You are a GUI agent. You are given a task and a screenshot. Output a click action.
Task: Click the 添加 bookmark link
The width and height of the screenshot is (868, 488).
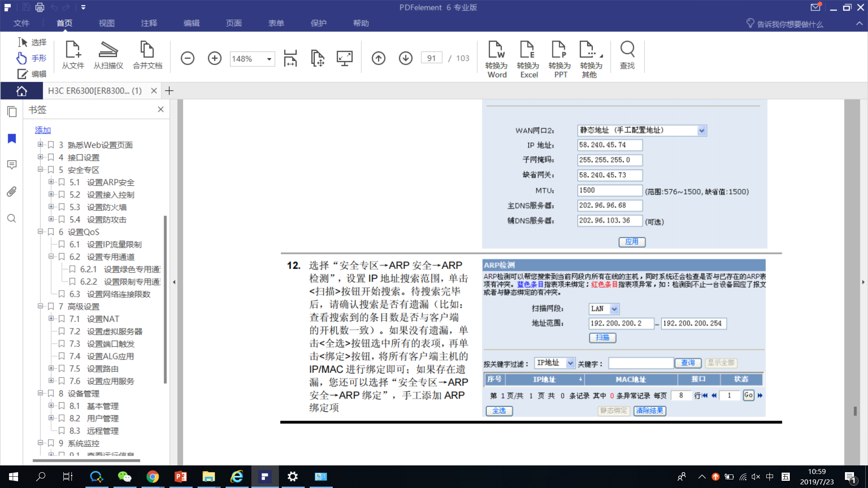[x=43, y=130]
